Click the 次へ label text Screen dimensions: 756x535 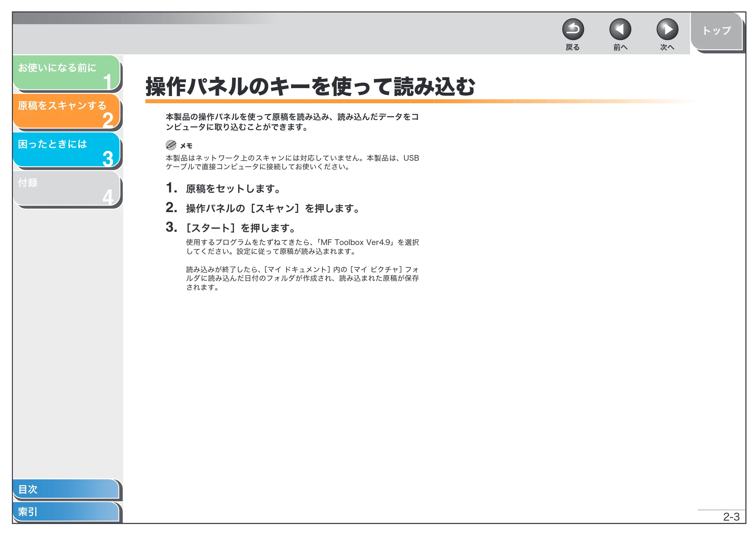tap(667, 47)
